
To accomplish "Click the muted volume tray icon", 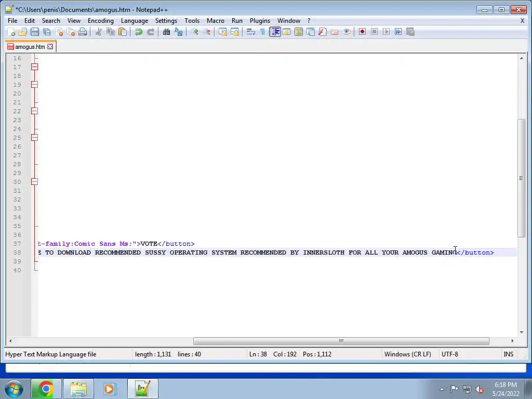I will click(480, 389).
